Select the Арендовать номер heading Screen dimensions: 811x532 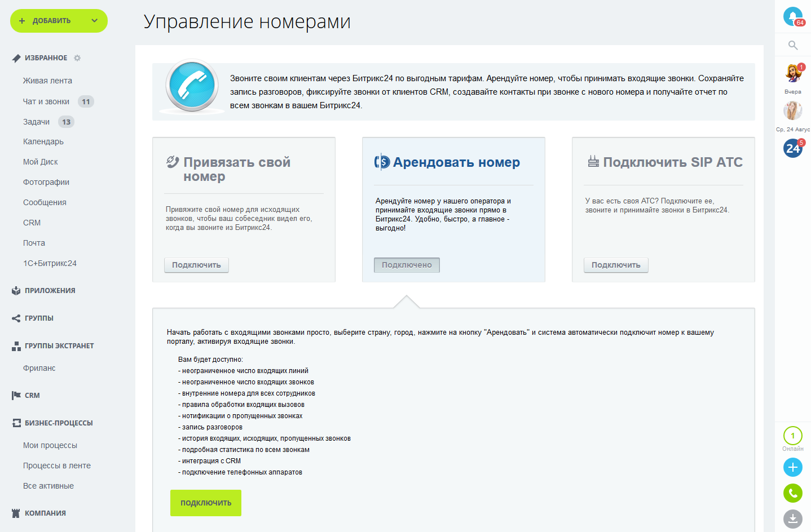pos(456,162)
